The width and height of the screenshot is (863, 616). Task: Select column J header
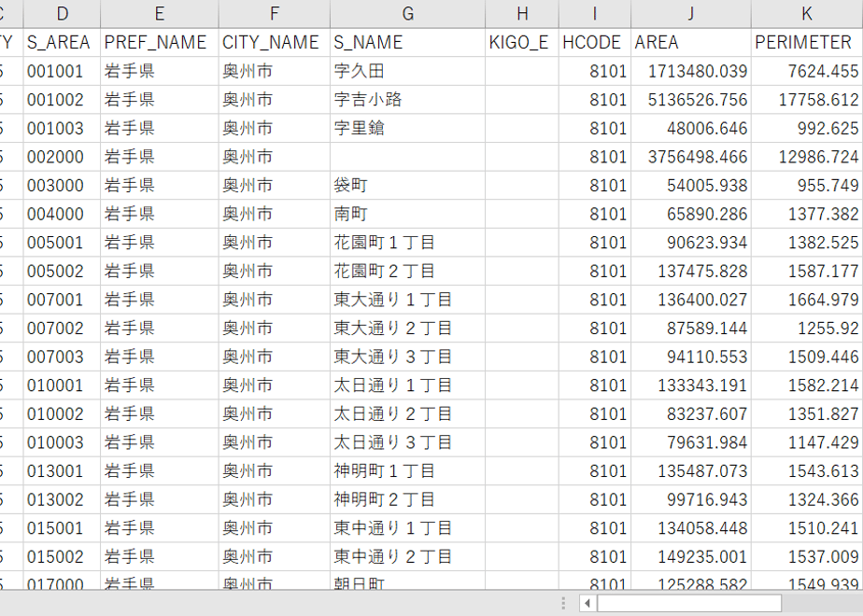click(691, 14)
